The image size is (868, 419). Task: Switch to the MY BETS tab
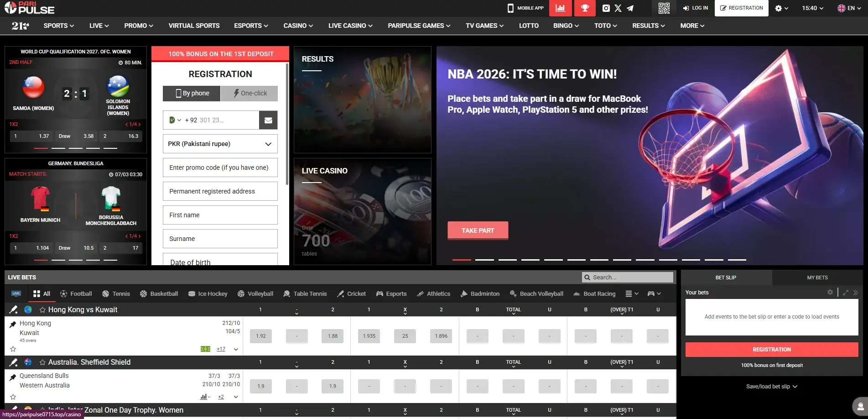817,278
